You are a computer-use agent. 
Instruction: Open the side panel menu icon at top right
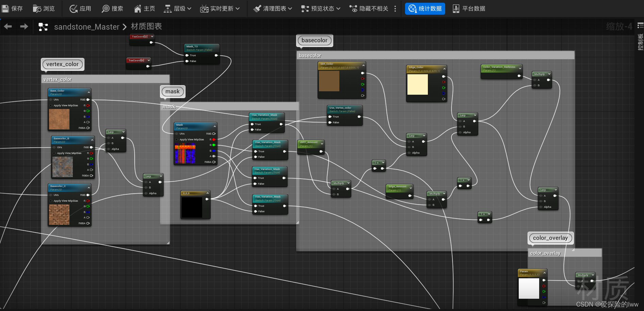(640, 26)
